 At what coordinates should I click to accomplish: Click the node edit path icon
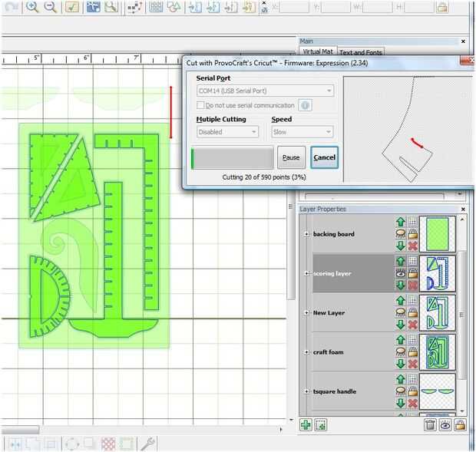(134, 7)
